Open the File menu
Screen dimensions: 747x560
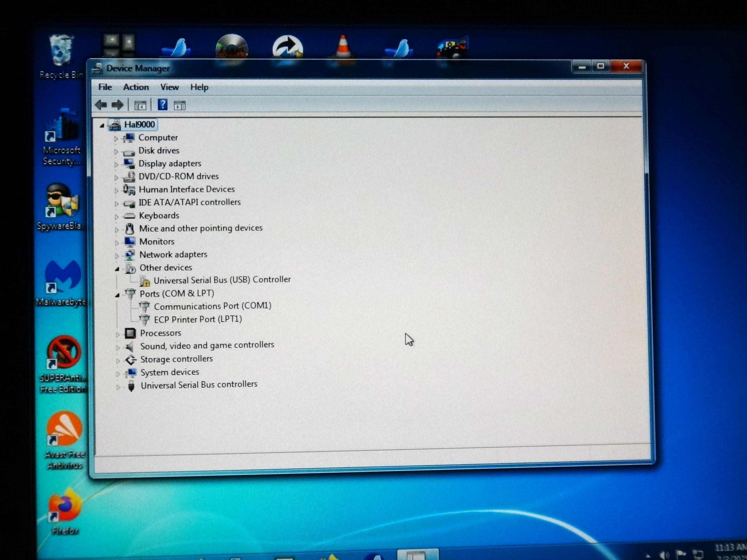[105, 87]
